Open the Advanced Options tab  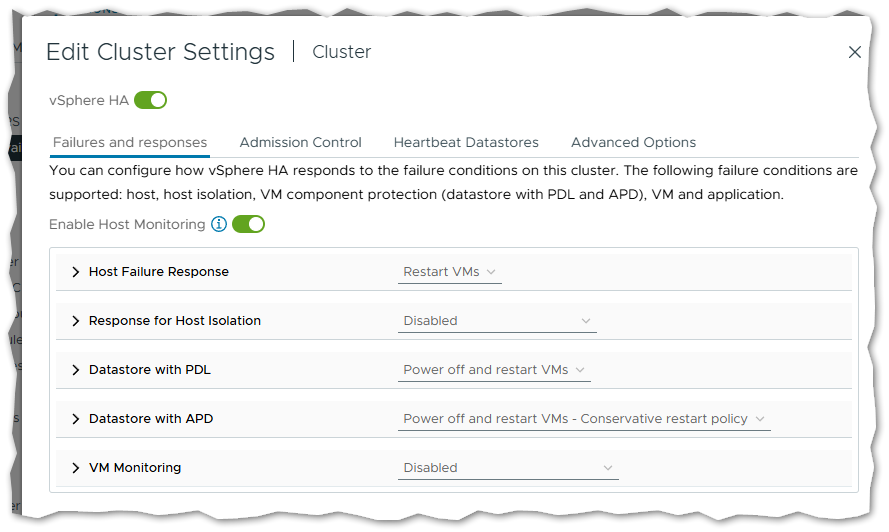click(633, 143)
